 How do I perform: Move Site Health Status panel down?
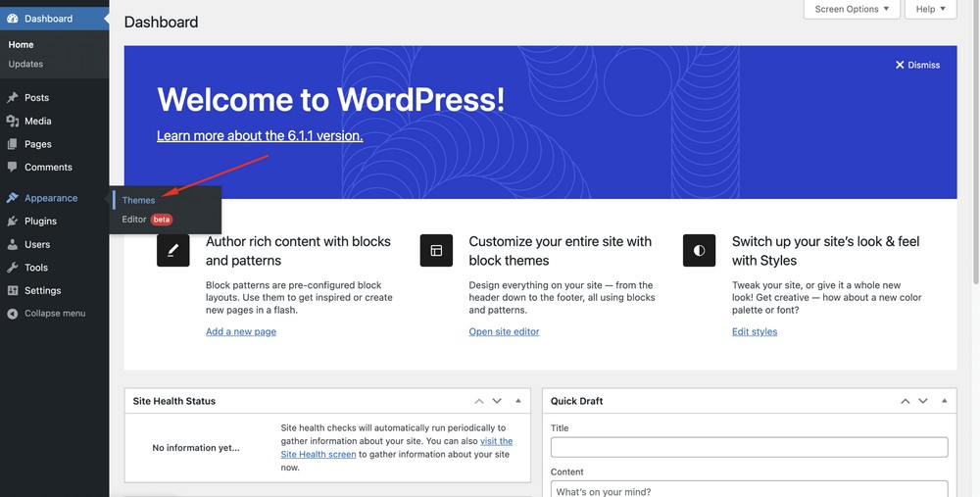[x=497, y=401]
